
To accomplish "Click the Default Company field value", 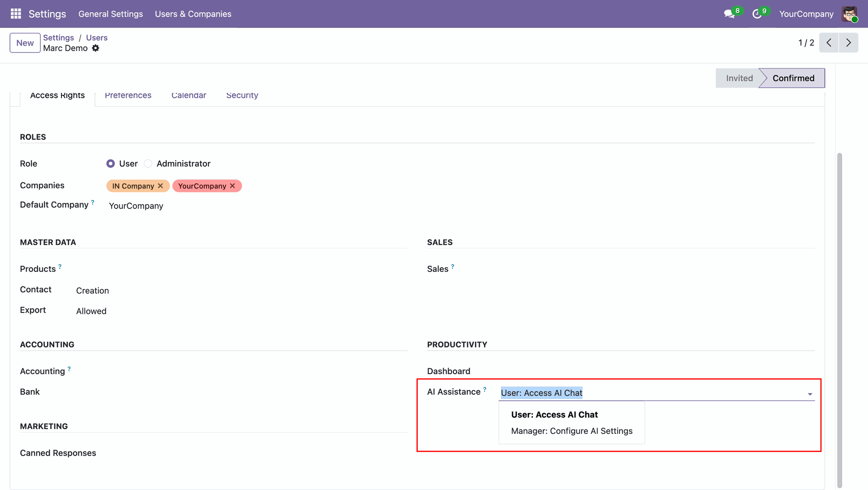I will tap(136, 206).
